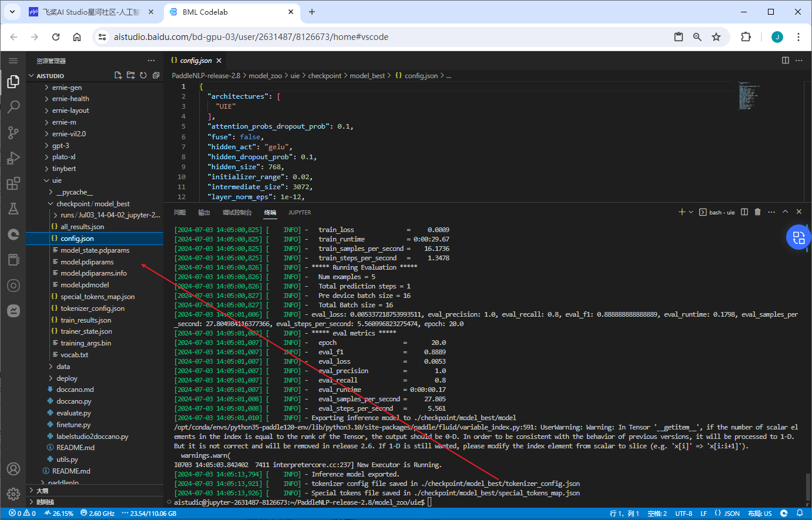Close the bottom terminal panel
This screenshot has width=812, height=520.
coord(798,212)
